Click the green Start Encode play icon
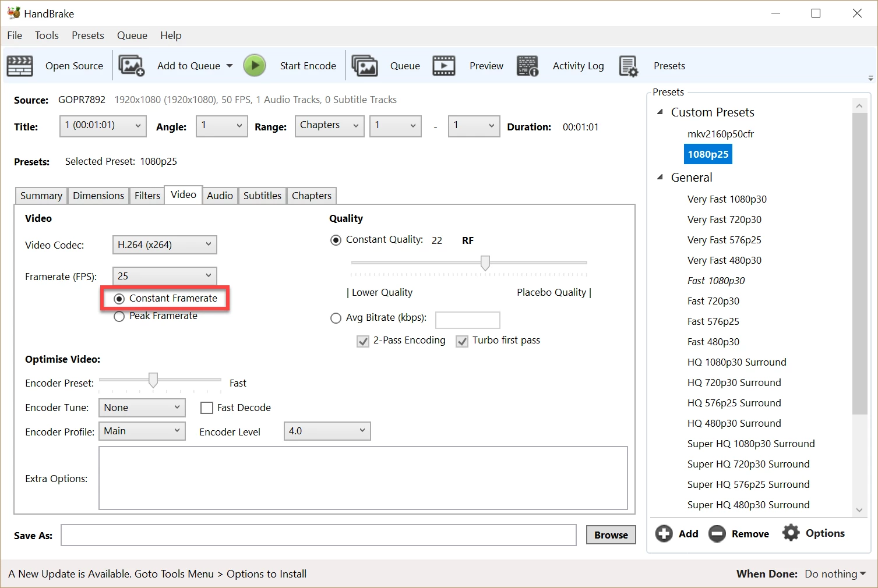Screen dimensions: 878x588 tap(255, 66)
